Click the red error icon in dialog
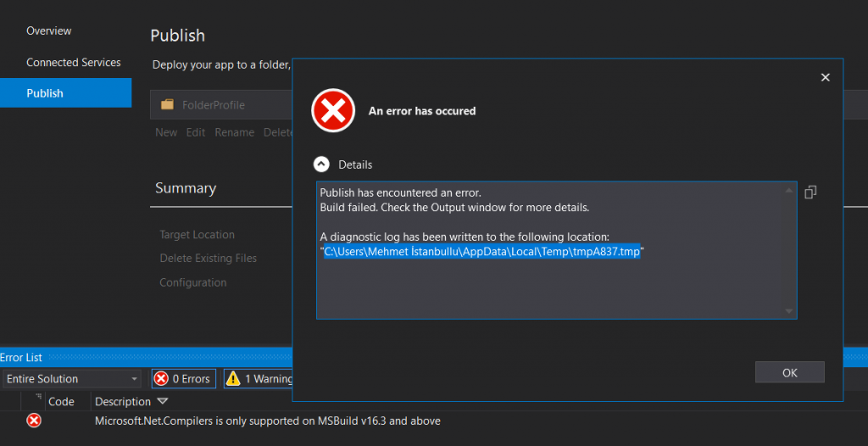The height and width of the screenshot is (446, 868). coord(332,111)
